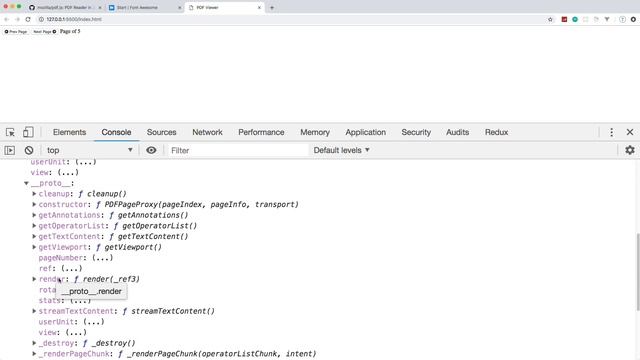Collapse the __proto__ tree node
This screenshot has height=360, width=640.
[x=26, y=183]
